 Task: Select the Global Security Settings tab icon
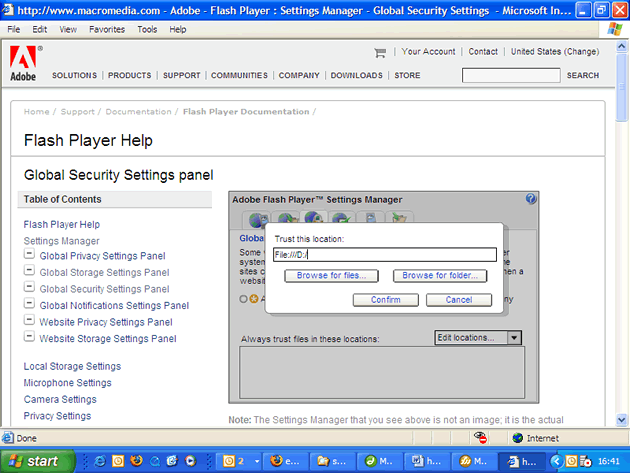[314, 218]
